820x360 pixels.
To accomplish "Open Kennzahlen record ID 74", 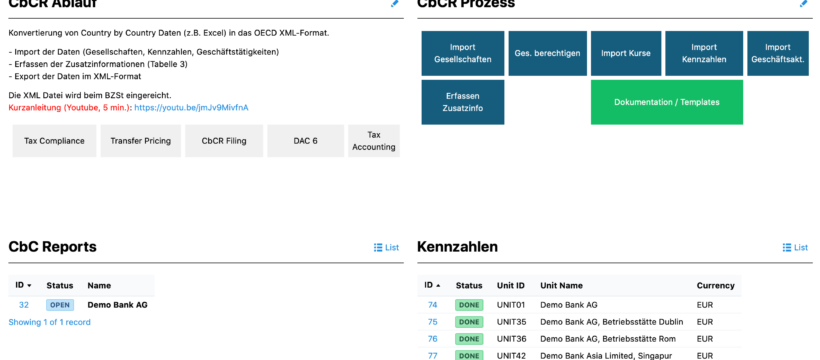I will pyautogui.click(x=432, y=305).
